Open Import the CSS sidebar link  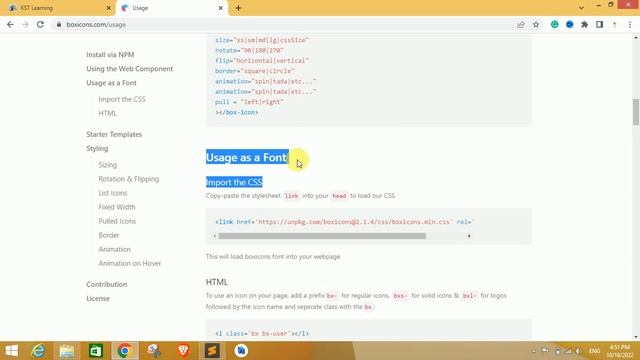tap(122, 99)
